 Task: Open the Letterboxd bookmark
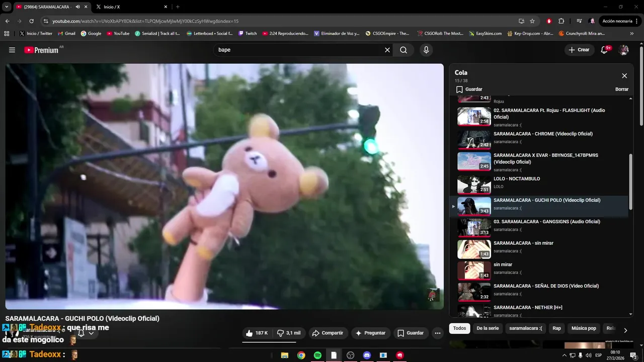209,33
